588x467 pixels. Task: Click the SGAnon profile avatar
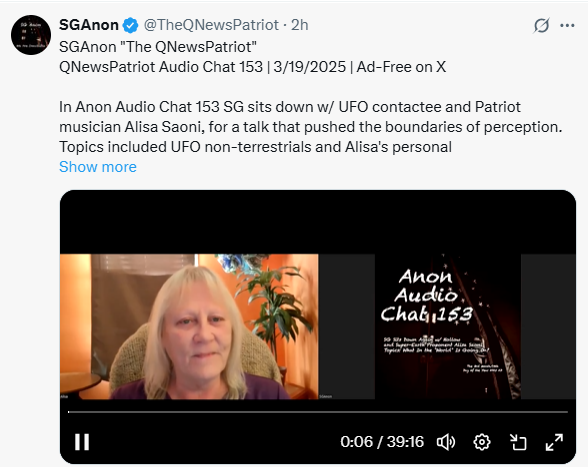tap(31, 35)
